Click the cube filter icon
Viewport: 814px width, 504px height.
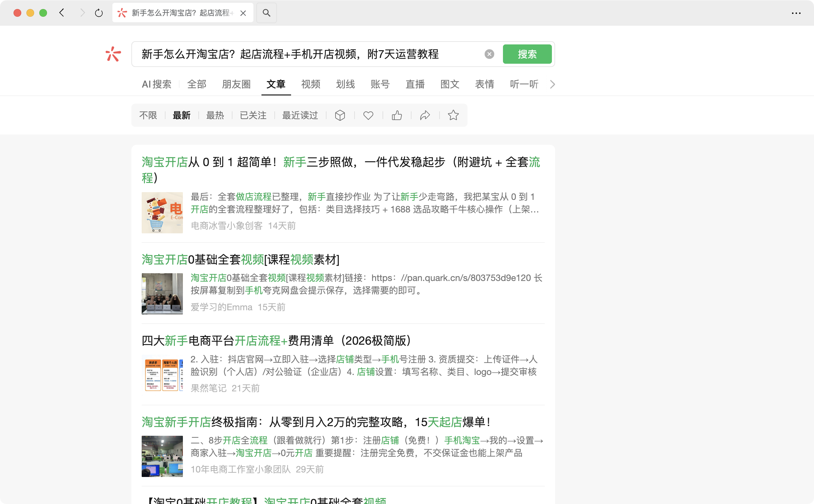[x=340, y=115]
